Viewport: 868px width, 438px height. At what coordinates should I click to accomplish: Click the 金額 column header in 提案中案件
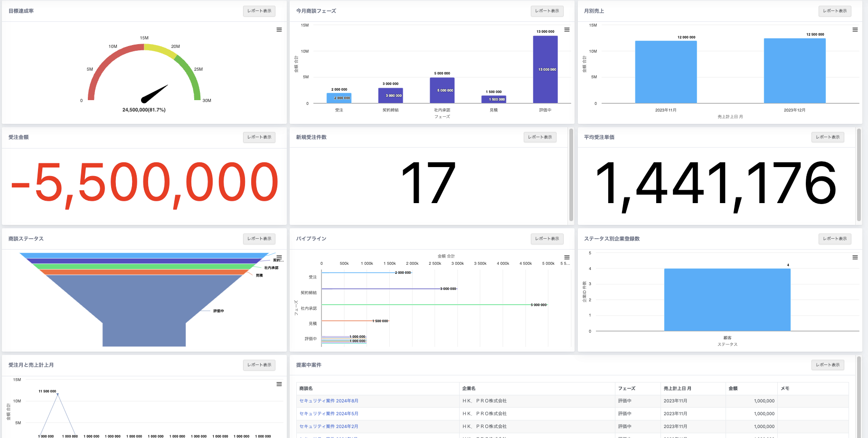(733, 389)
